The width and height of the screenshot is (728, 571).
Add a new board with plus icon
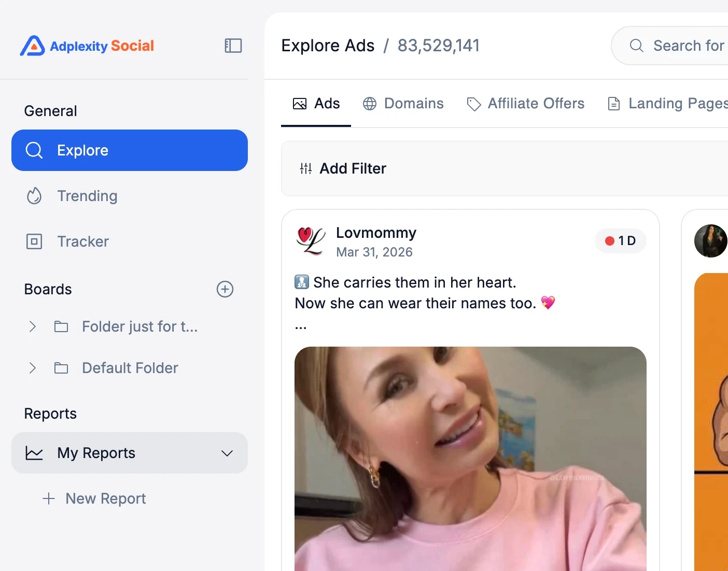coord(225,289)
